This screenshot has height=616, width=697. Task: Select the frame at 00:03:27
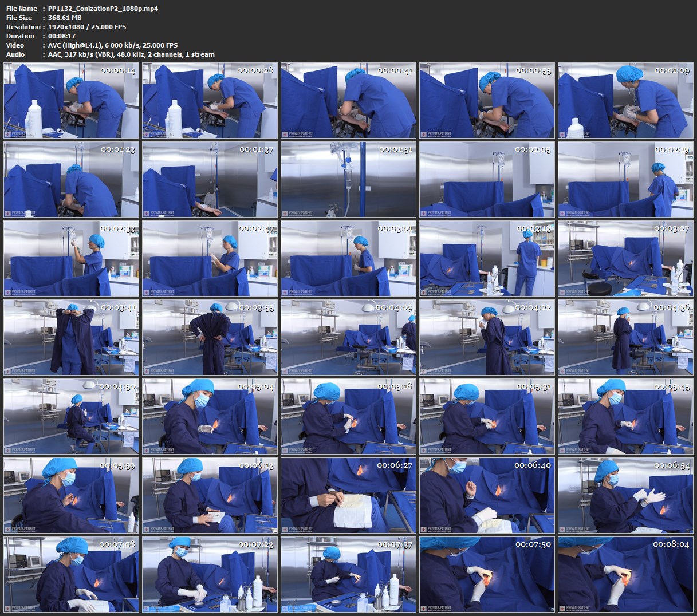625,258
